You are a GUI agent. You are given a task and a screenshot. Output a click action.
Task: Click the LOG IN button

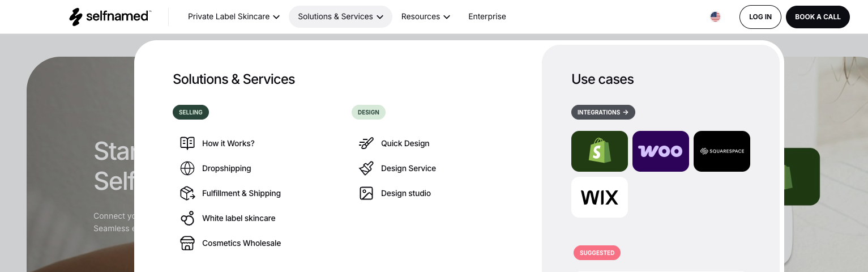(x=760, y=17)
